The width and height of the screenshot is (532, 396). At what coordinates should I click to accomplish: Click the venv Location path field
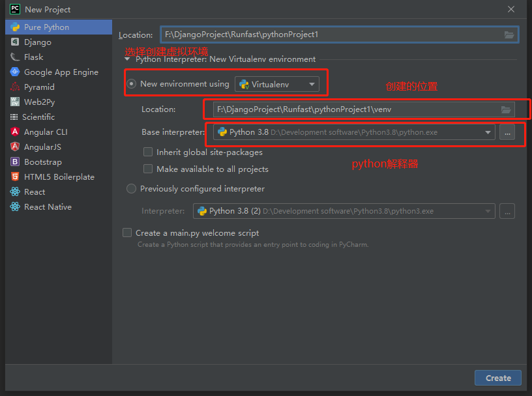coord(364,109)
